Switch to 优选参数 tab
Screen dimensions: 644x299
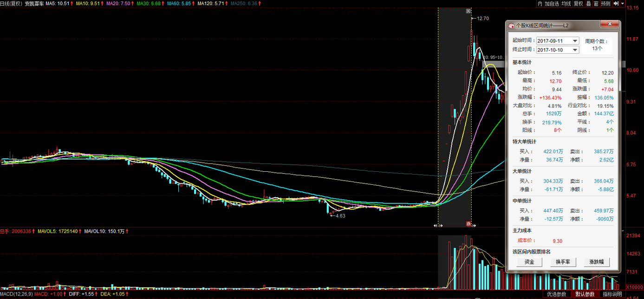coord(556,294)
